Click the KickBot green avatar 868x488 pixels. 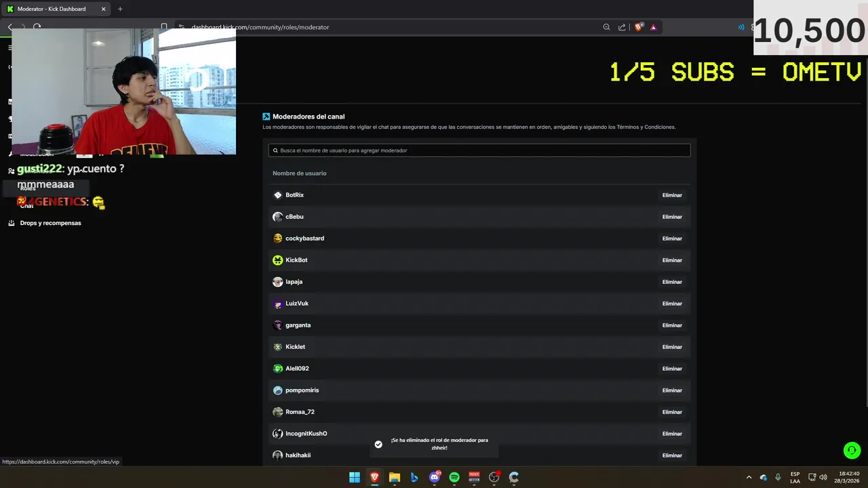click(x=277, y=260)
